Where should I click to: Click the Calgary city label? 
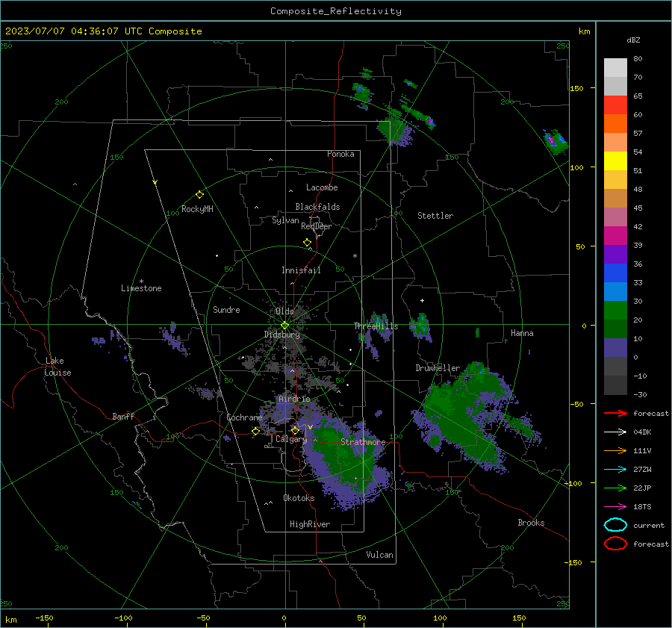point(291,439)
